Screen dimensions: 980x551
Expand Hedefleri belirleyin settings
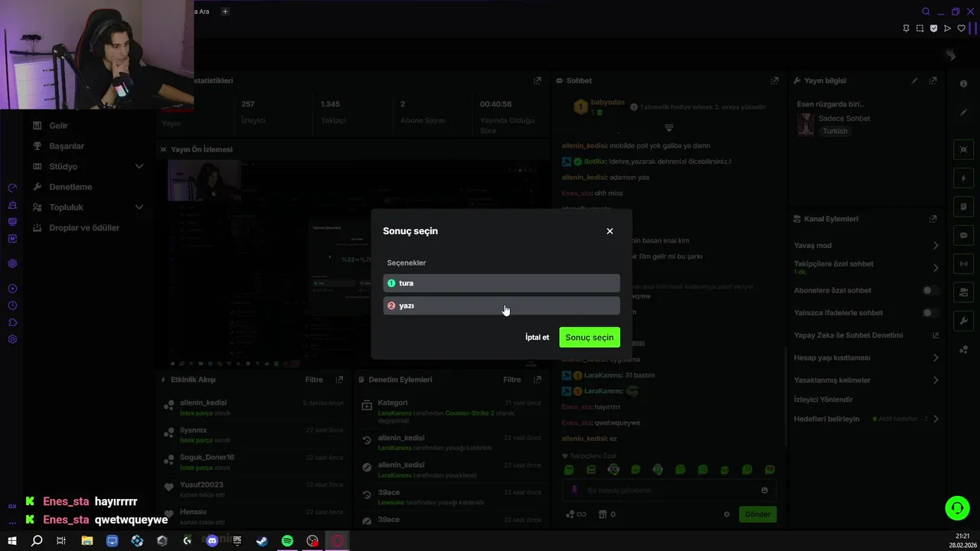pos(936,419)
